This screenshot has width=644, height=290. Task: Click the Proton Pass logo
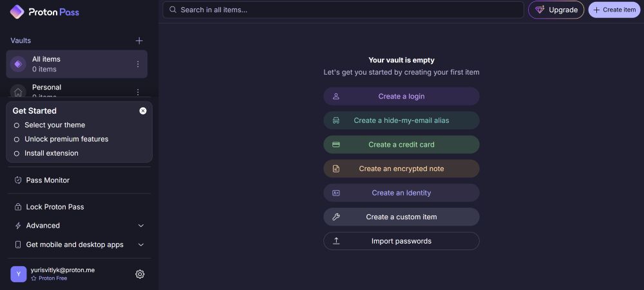tap(44, 12)
